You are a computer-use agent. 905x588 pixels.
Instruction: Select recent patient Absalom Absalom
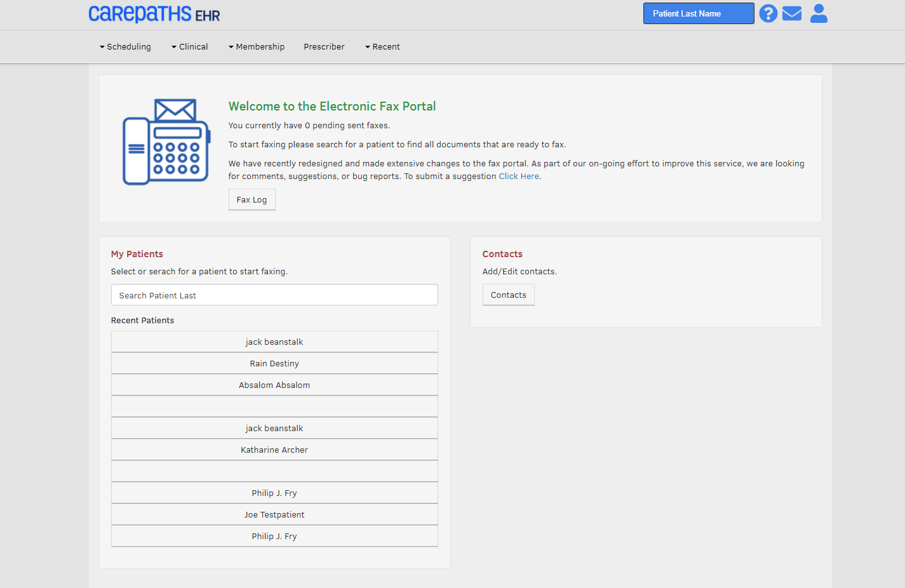[274, 385]
